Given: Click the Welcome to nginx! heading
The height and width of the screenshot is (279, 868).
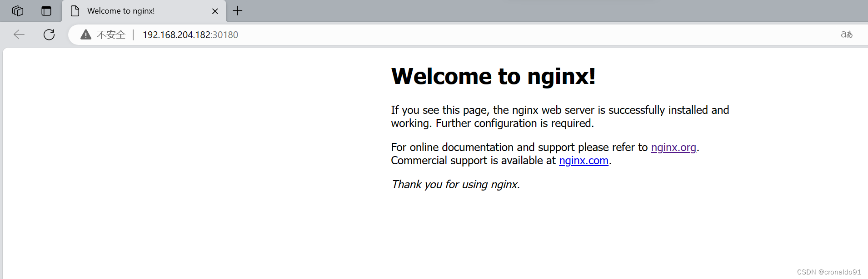Looking at the screenshot, I should click(493, 76).
